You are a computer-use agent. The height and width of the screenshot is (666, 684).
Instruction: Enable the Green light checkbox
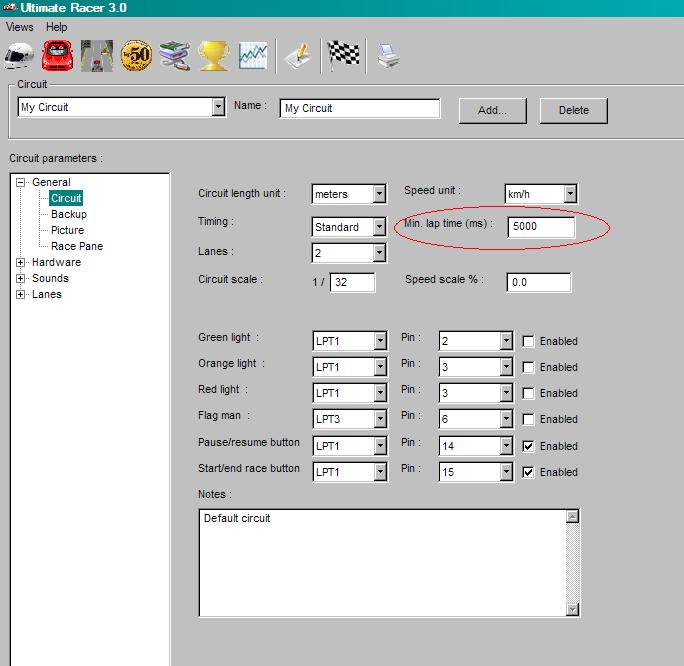click(529, 341)
